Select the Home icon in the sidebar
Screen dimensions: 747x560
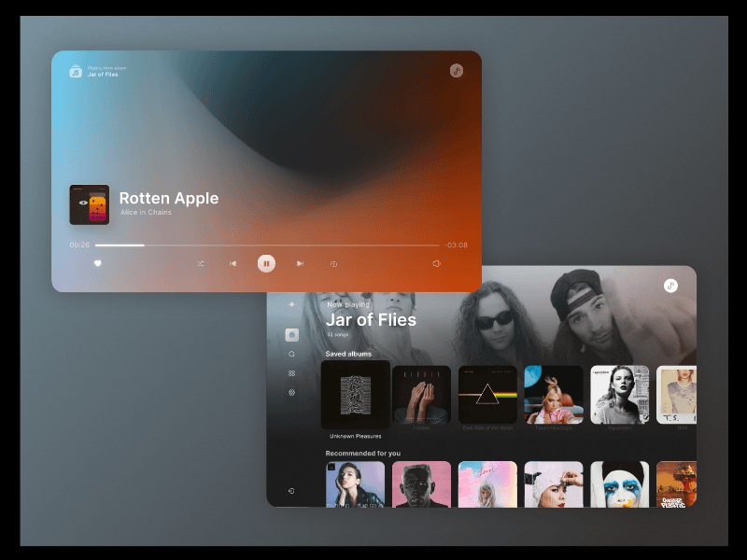click(x=291, y=333)
